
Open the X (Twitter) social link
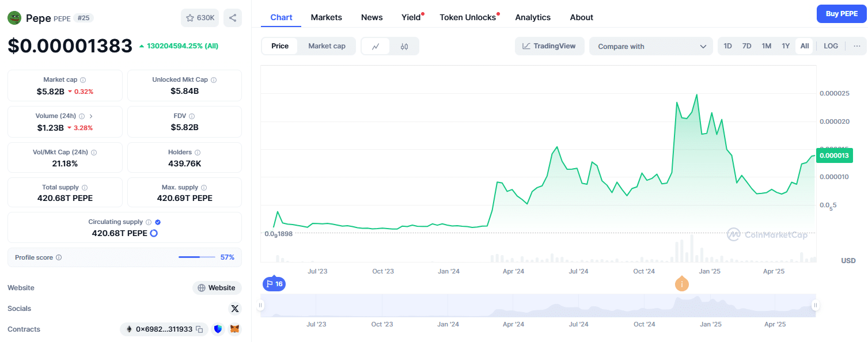[234, 309]
